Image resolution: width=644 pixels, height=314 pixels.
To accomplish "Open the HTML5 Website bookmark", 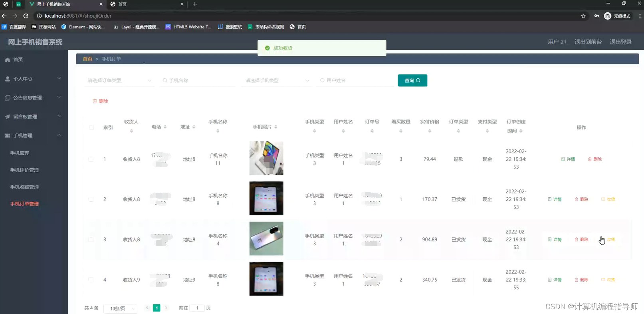I will 188,27.
